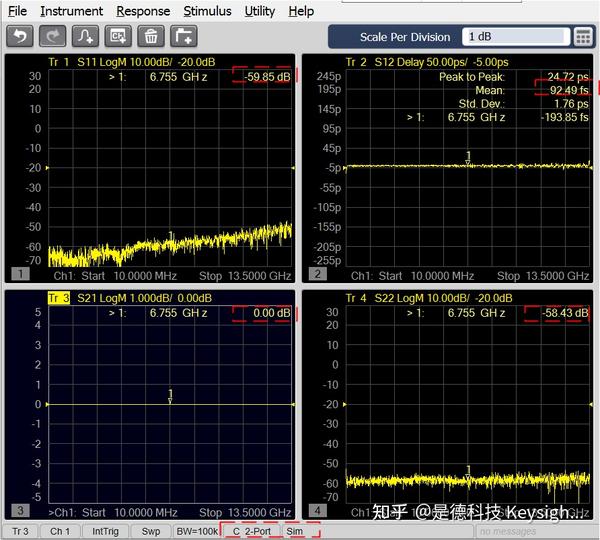Click the BW=100k status bar button

point(194,531)
